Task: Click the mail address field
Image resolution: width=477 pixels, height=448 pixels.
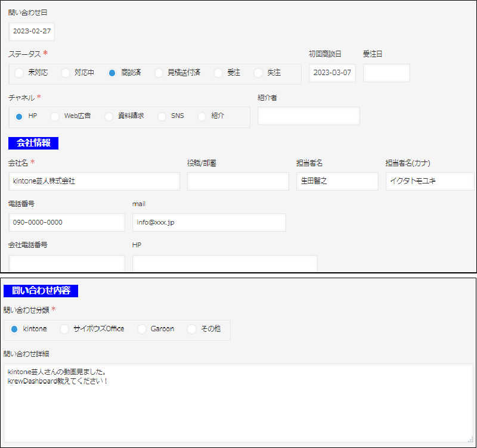Action: pyautogui.click(x=209, y=222)
